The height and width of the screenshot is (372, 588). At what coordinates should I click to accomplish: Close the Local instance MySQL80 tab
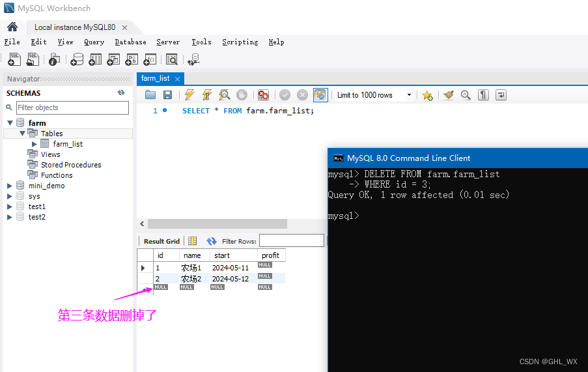pos(124,28)
